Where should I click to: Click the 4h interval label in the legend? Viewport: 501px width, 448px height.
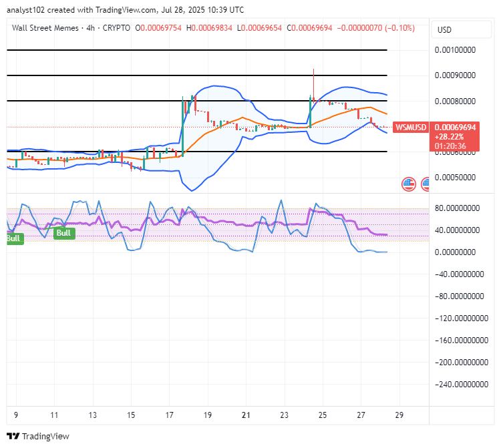click(90, 28)
